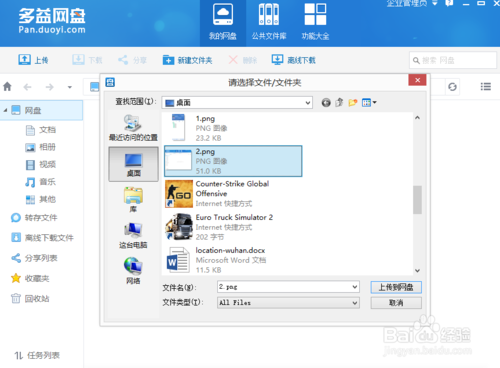The height and width of the screenshot is (368, 500).
Task: Click 离线下载 offline download button
Action: click(x=293, y=60)
